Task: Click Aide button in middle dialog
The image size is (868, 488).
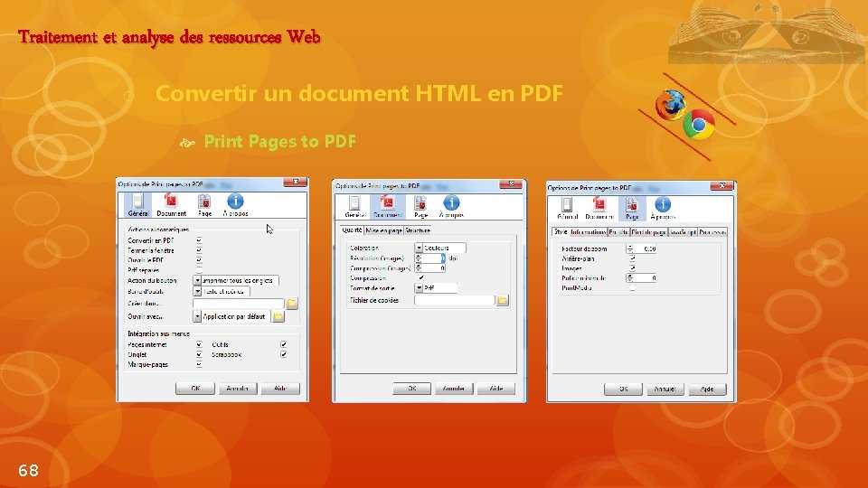Action: pos(496,389)
